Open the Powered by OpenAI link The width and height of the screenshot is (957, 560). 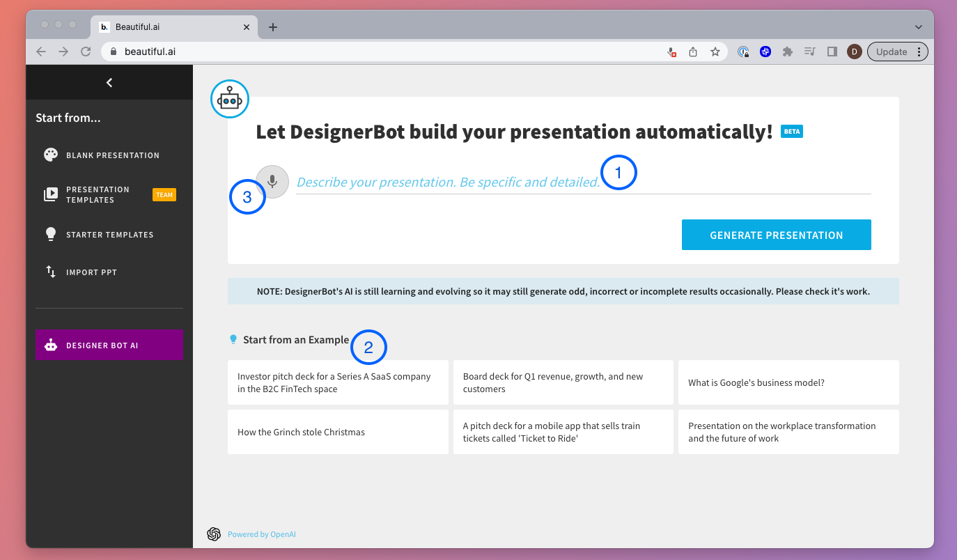(262, 534)
